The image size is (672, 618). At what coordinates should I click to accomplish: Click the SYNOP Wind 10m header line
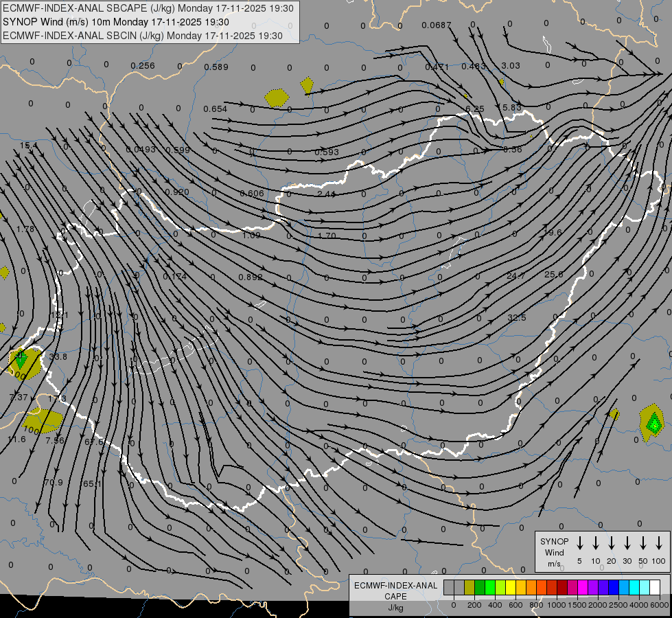pos(116,22)
